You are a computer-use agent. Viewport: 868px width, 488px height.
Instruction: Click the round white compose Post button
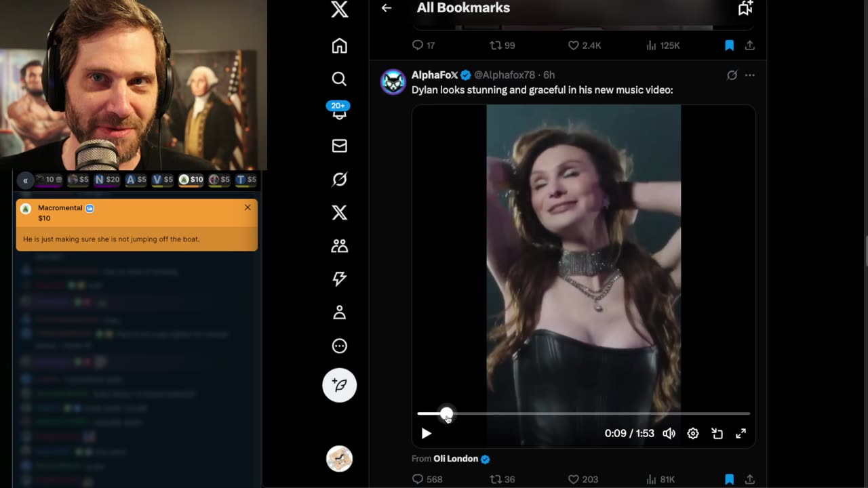(x=340, y=385)
